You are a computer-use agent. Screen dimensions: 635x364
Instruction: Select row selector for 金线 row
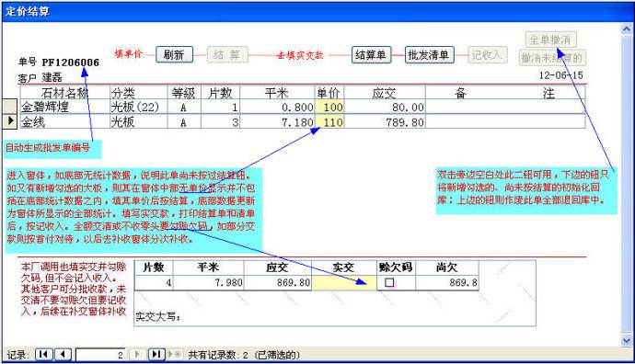coord(10,121)
